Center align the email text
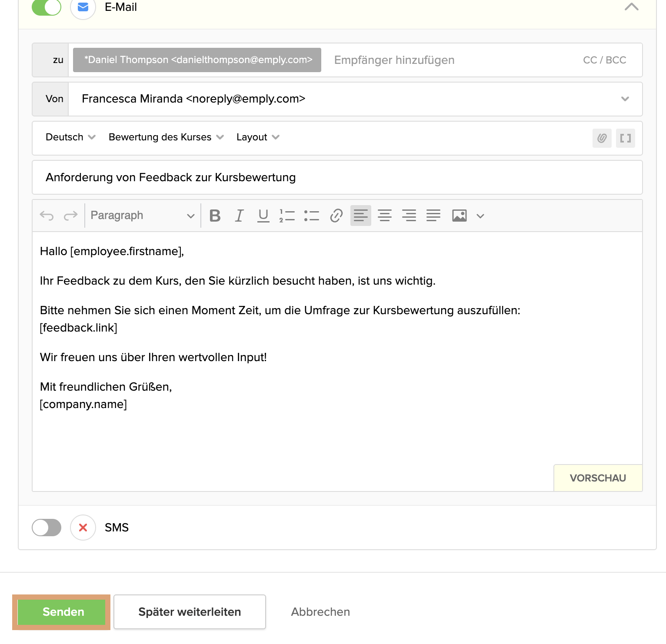Image resolution: width=666 pixels, height=644 pixels. (385, 216)
